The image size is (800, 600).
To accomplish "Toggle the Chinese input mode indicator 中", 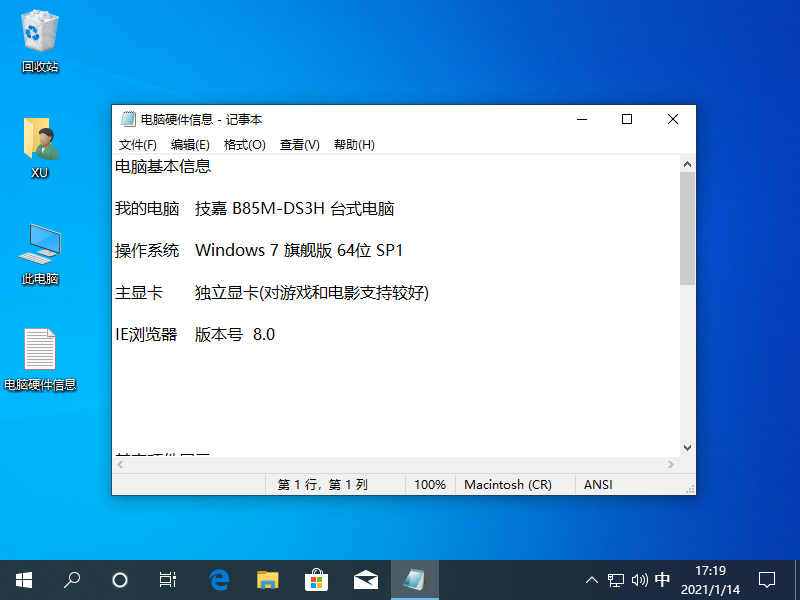I will (662, 579).
